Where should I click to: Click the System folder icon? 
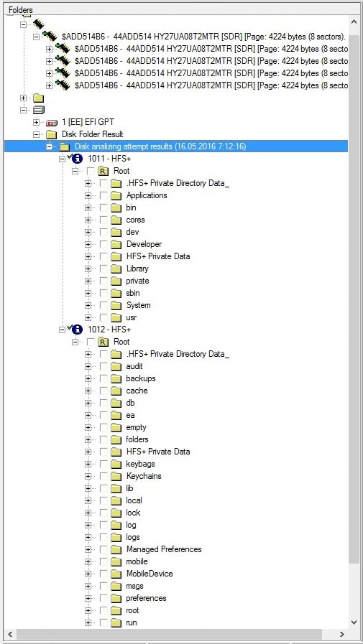point(116,305)
